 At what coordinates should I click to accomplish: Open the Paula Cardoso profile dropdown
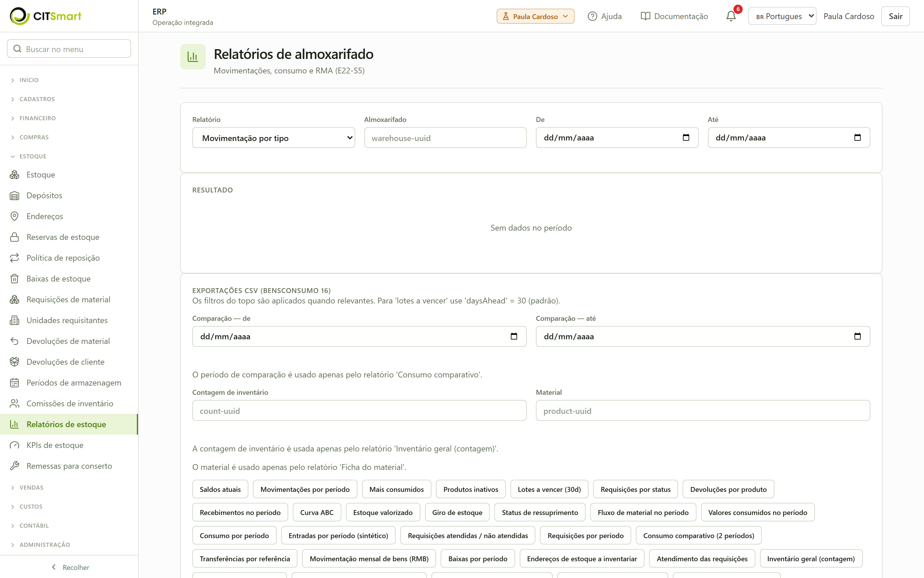(535, 16)
